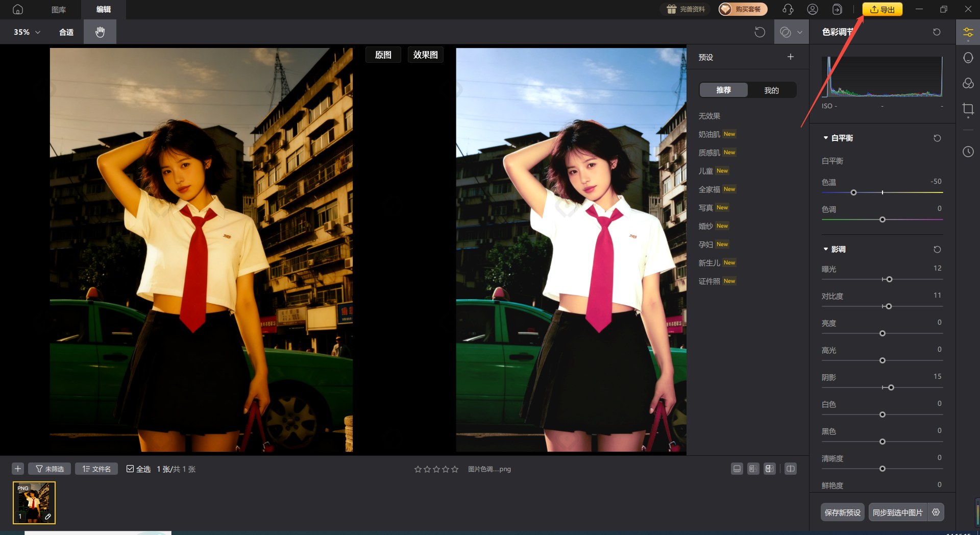
Task: Select the hand pan tool
Action: [100, 32]
